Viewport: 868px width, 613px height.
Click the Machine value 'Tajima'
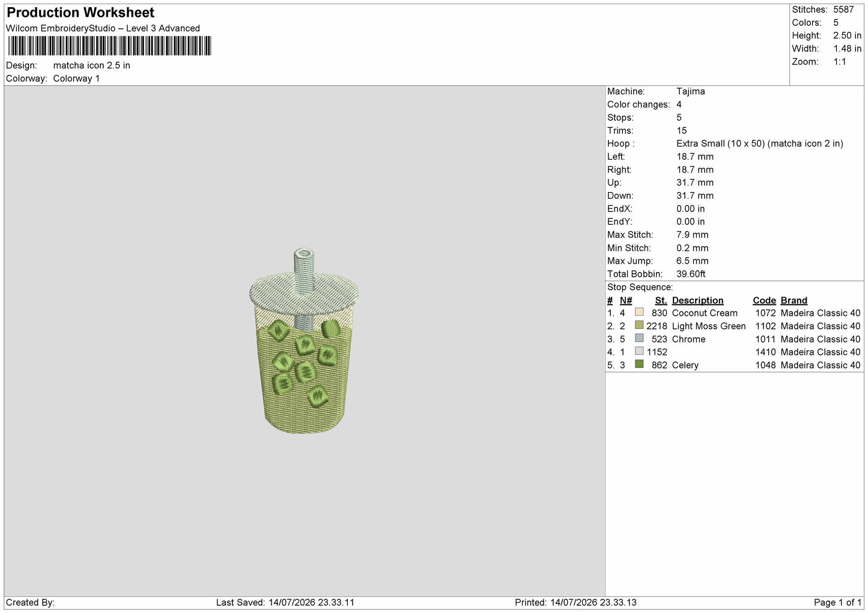coord(691,91)
